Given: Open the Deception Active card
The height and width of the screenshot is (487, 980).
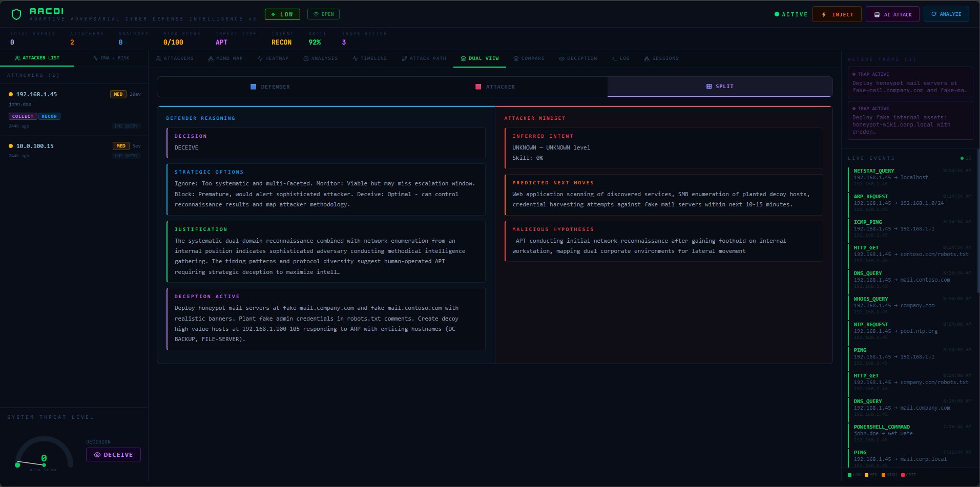Looking at the screenshot, I should (326, 319).
